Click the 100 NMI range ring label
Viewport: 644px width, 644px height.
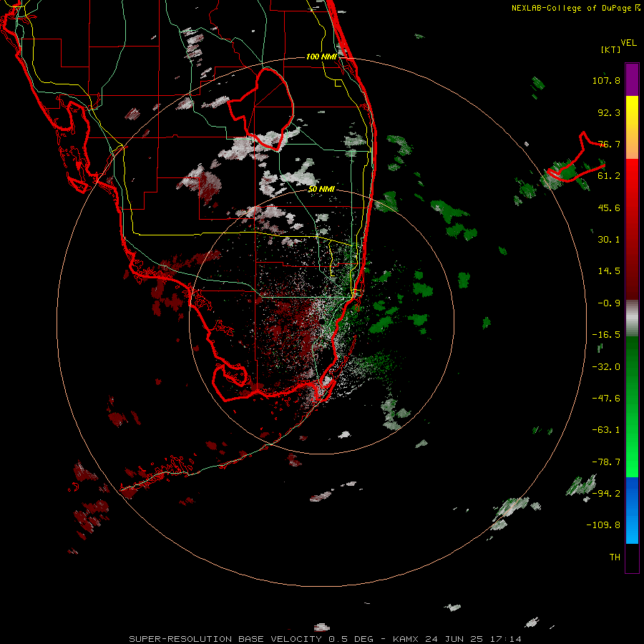pos(321,57)
